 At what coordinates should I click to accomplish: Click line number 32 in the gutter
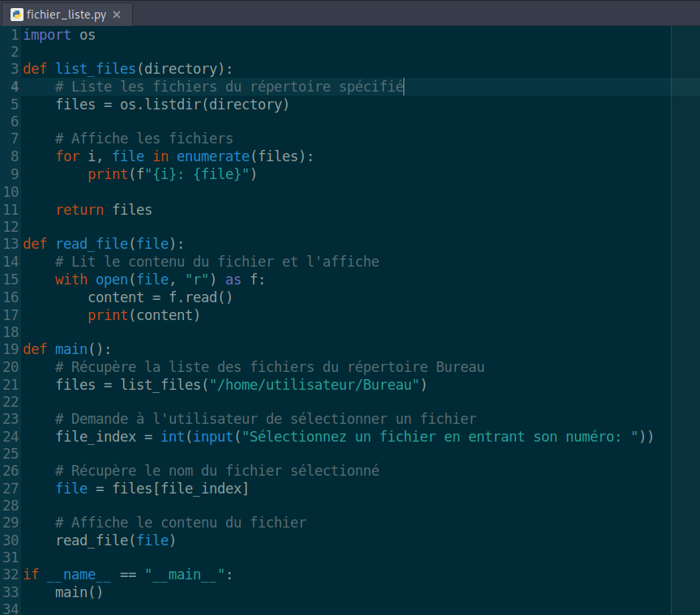[x=11, y=574]
